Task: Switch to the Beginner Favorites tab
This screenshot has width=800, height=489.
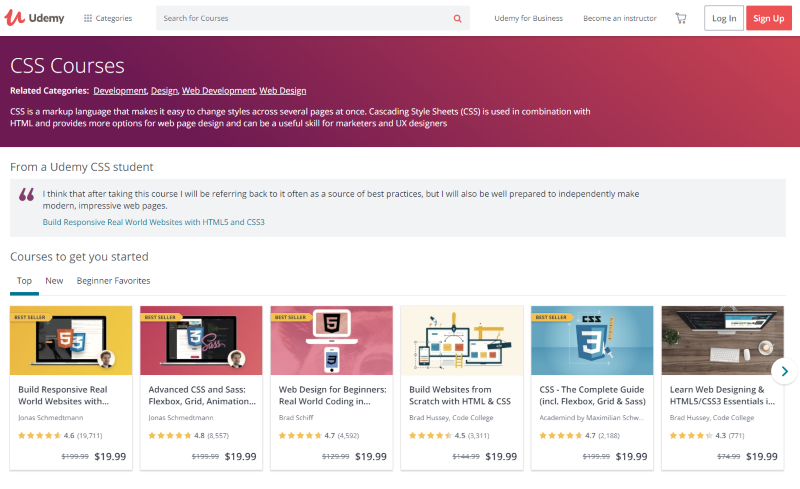Action: point(113,281)
